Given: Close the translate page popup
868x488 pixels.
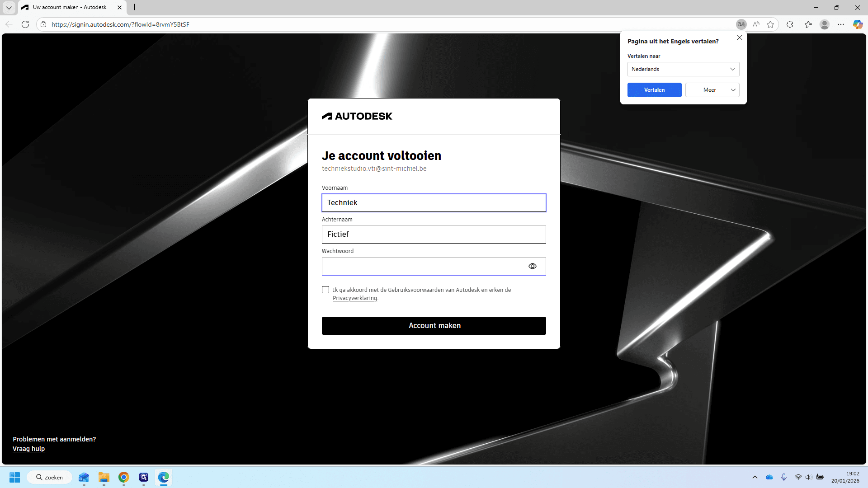Looking at the screenshot, I should tap(740, 38).
